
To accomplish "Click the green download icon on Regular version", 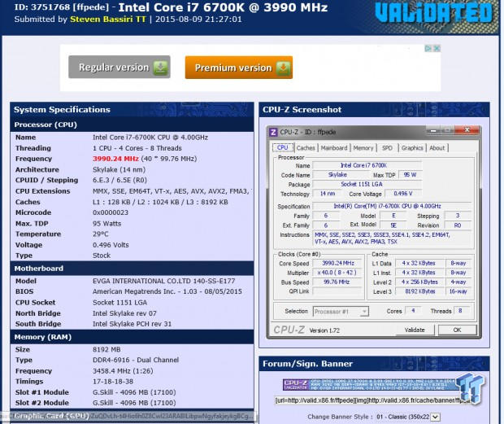I will click(160, 68).
